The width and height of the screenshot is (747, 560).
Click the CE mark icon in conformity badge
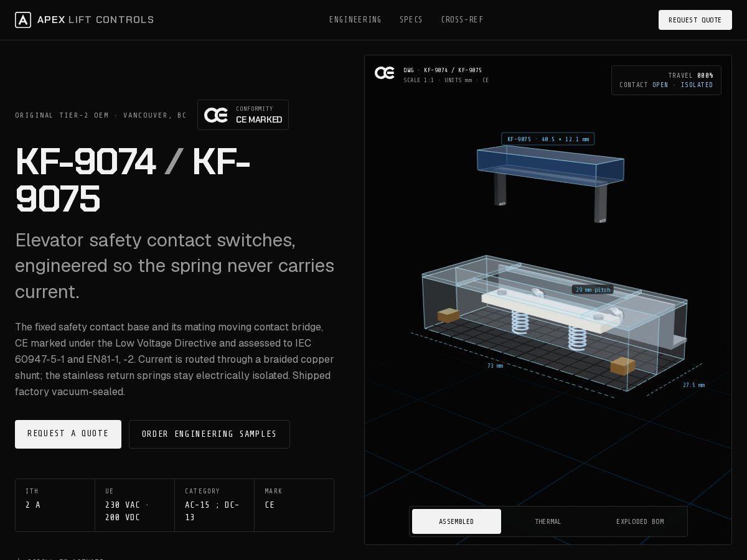point(216,115)
